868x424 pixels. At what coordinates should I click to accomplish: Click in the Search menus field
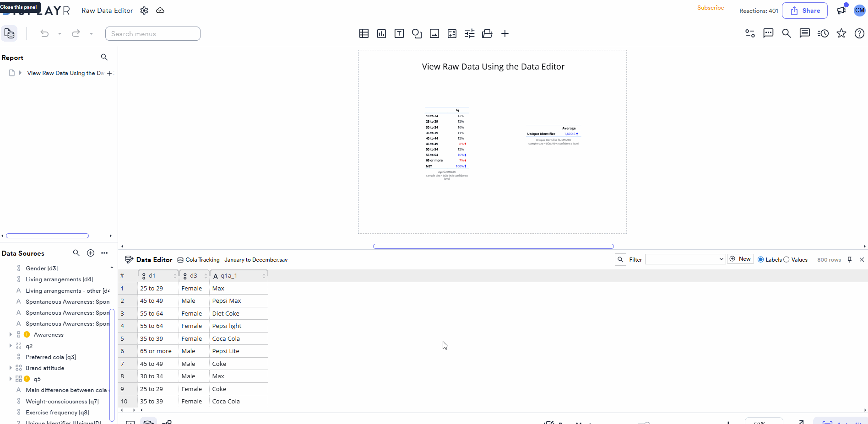coord(152,33)
